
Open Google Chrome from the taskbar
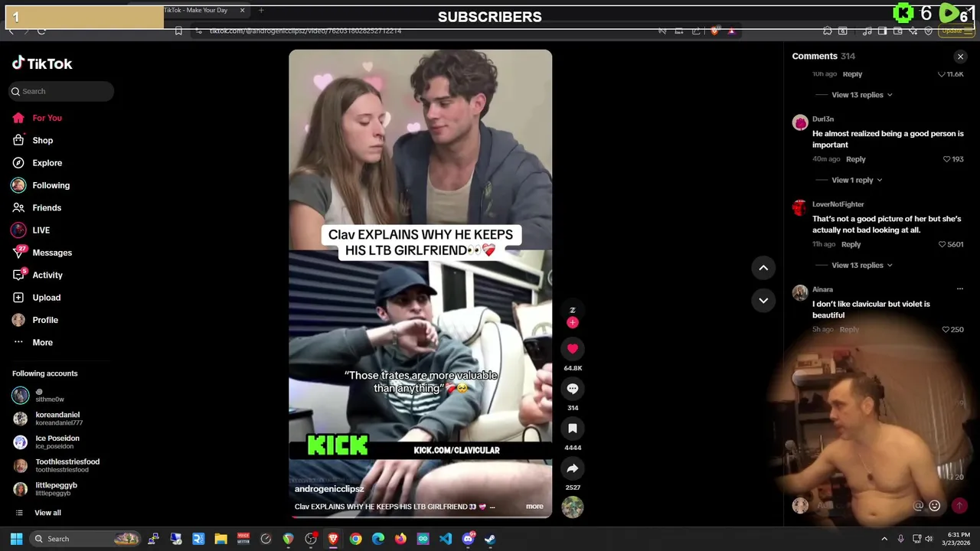pyautogui.click(x=355, y=539)
